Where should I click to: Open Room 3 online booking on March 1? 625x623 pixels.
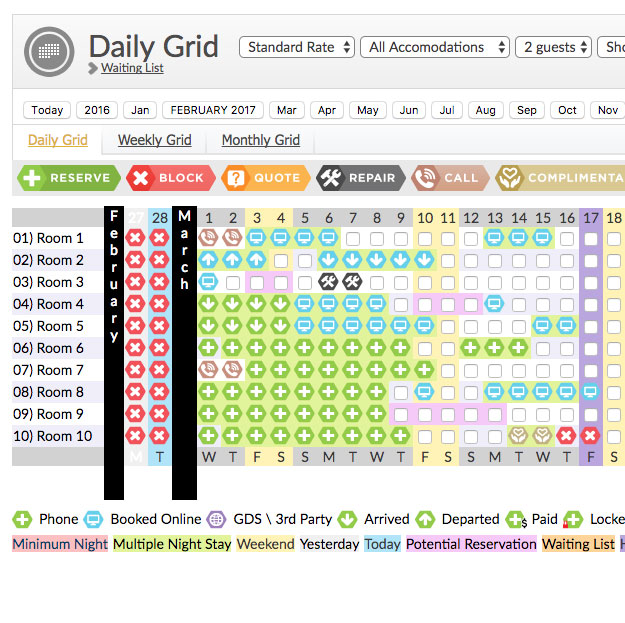click(208, 282)
